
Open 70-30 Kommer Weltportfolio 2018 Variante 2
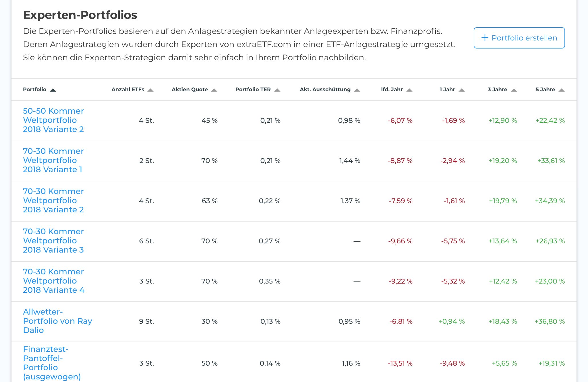click(53, 201)
